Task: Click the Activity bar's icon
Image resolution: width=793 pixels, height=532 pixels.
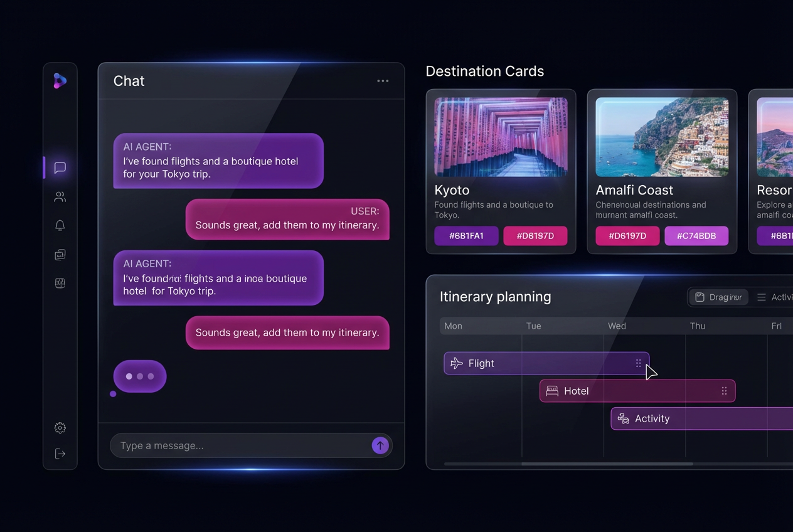Action: [623, 418]
